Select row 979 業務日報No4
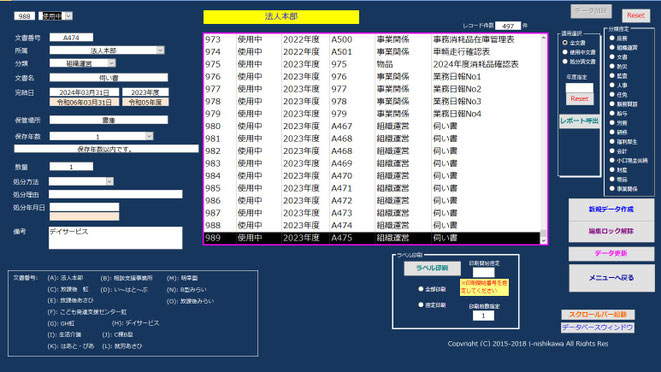The width and height of the screenshot is (661, 372). click(x=372, y=114)
